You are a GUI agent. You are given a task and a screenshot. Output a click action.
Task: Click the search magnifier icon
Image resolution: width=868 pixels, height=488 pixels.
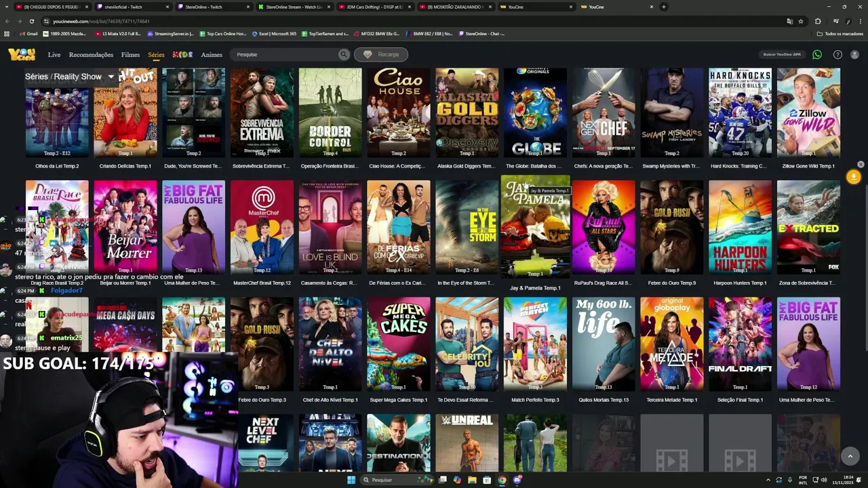[x=344, y=54]
